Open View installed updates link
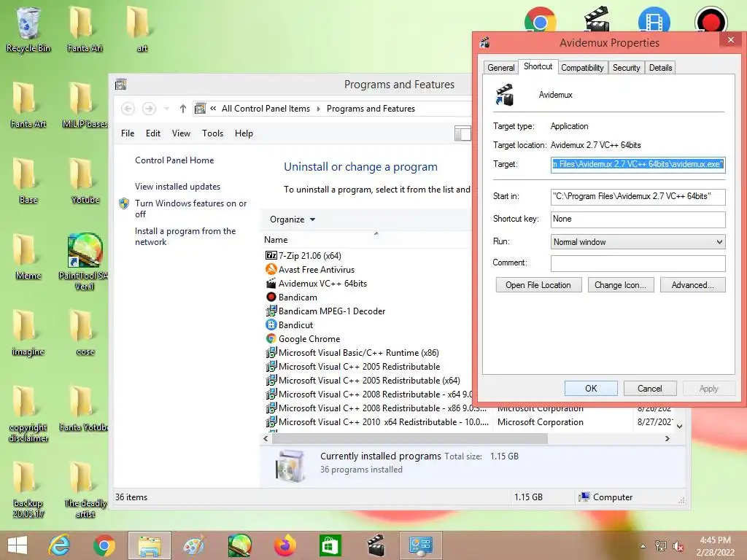 point(177,186)
